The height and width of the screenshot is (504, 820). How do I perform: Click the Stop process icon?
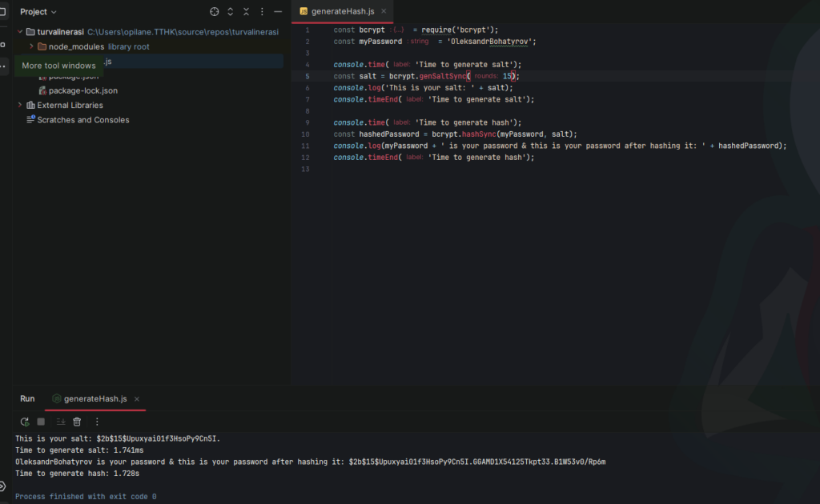point(41,422)
